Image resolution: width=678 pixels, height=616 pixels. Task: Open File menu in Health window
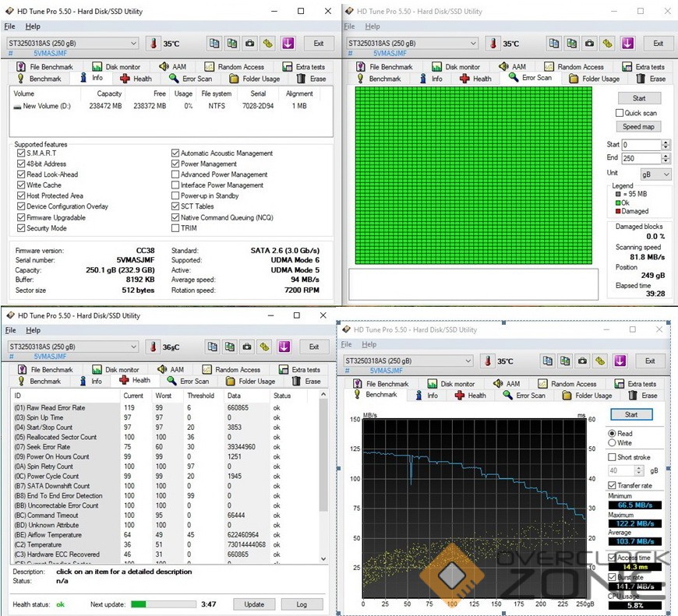point(11,330)
